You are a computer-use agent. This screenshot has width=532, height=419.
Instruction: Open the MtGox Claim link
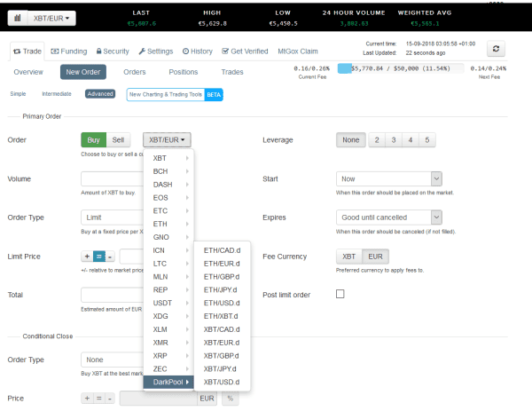pos(298,51)
